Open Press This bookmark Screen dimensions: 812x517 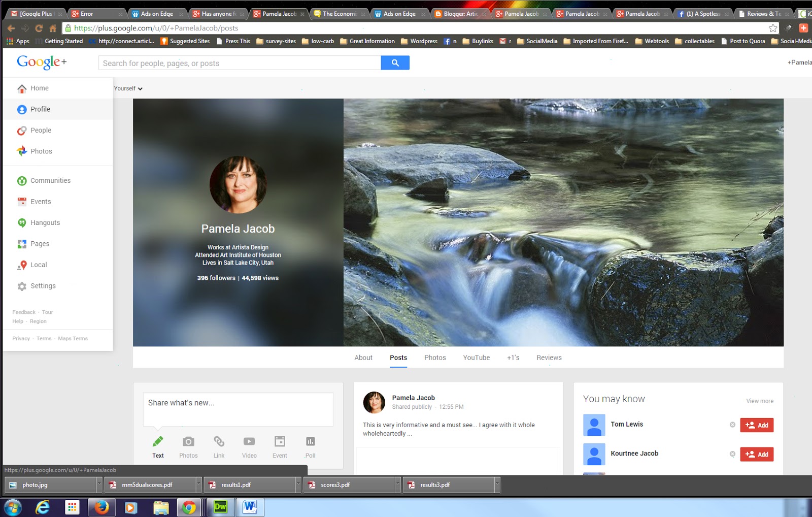pyautogui.click(x=233, y=41)
